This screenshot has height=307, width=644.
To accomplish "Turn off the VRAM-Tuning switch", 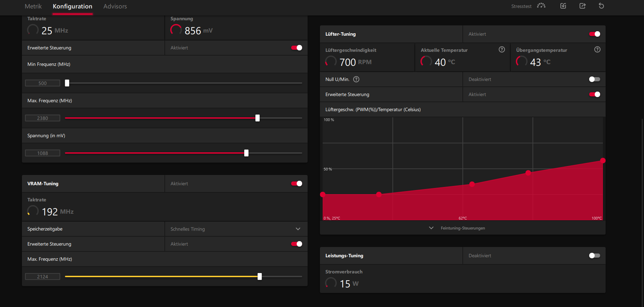I will coord(297,184).
